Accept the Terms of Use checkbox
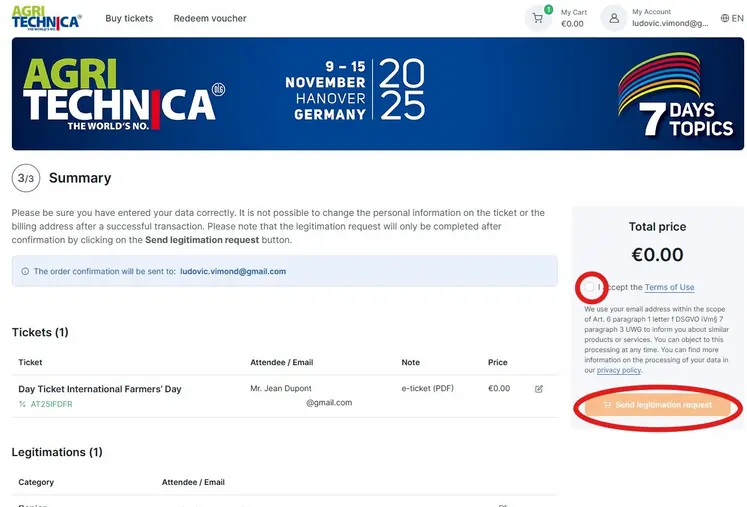This screenshot has width=747, height=507. (591, 287)
